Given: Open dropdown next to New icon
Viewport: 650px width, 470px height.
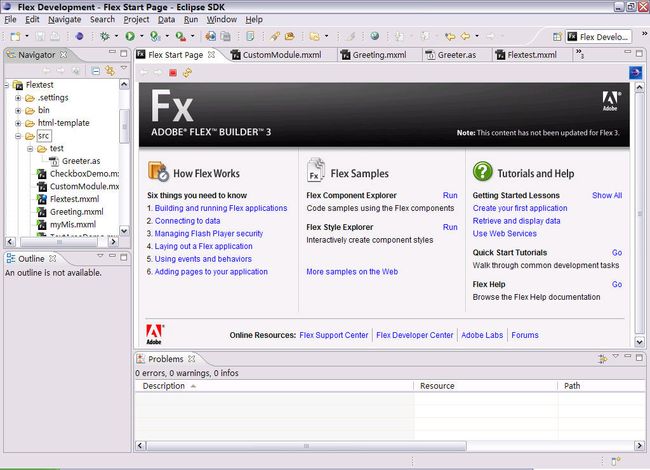Looking at the screenshot, I should click(x=27, y=36).
